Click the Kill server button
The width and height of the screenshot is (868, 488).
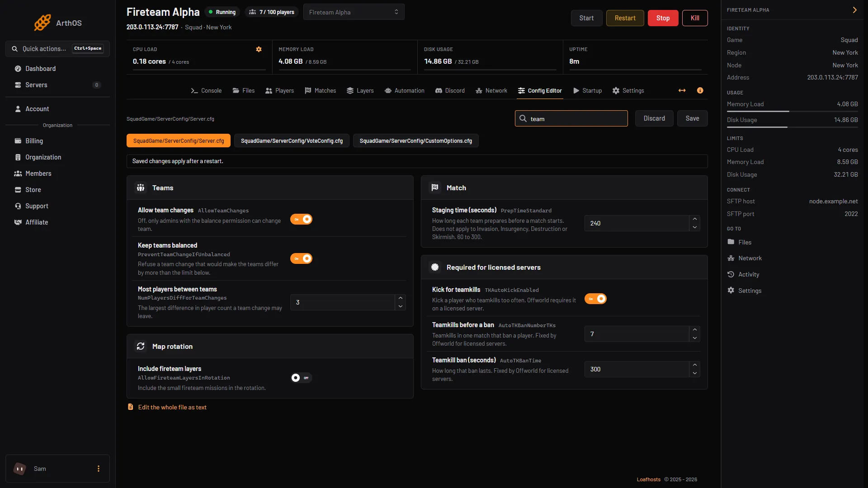pos(695,18)
